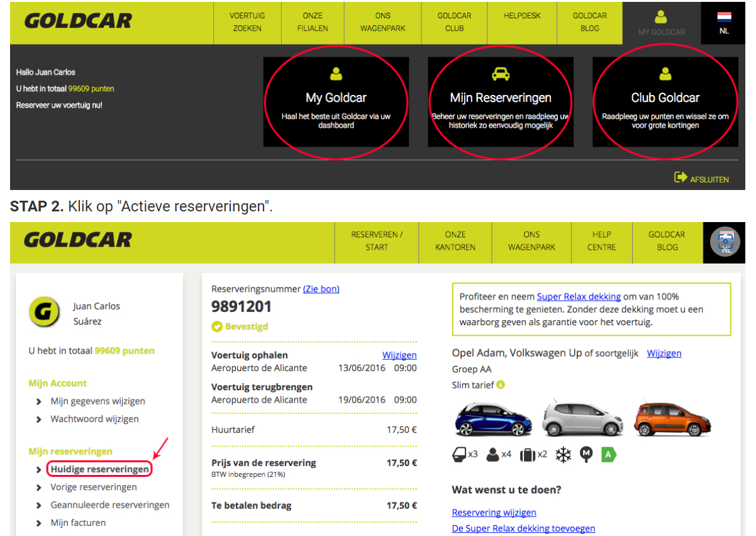Click the person icon on My Goldcar card

336,74
